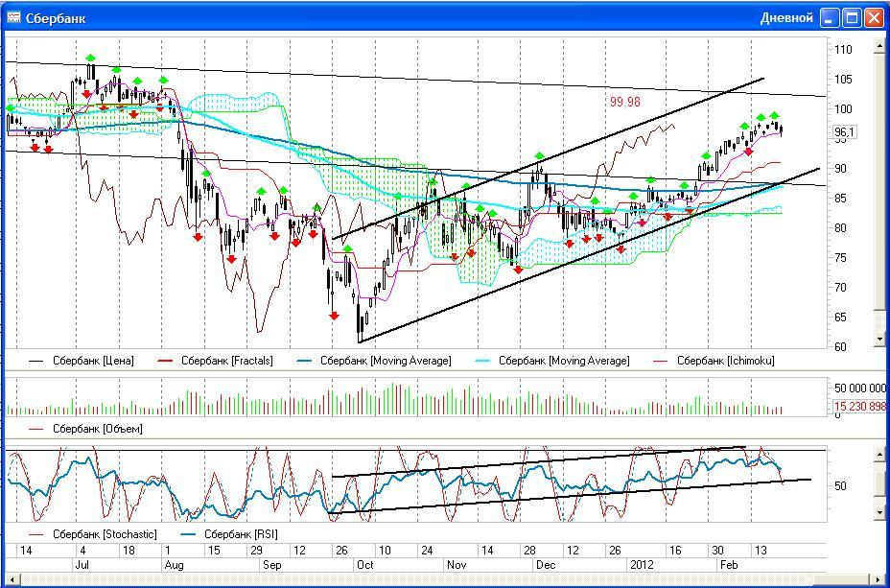
Task: Click the 50 000 000 volume axis label
Action: click(x=859, y=388)
